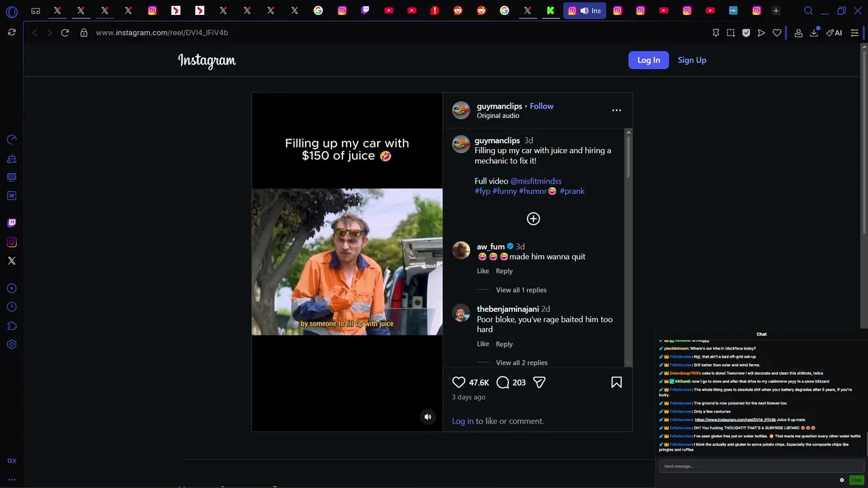Save the reel with bookmark icon
Viewport: 868px width, 488px height.
[616, 382]
